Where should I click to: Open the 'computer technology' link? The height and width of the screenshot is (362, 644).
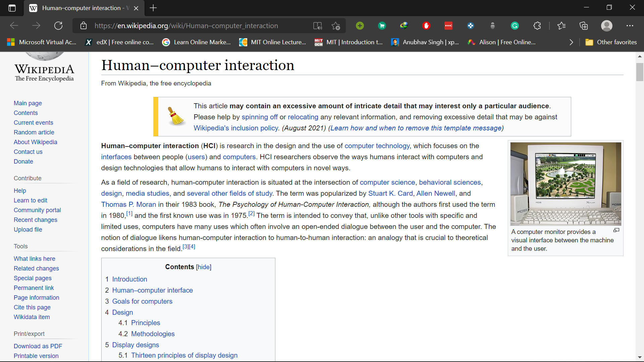click(x=377, y=146)
